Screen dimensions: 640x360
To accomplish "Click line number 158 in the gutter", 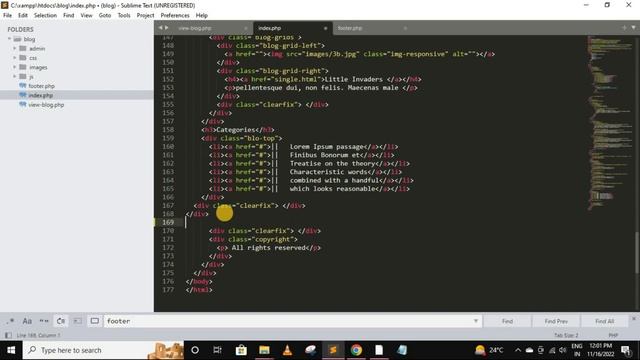I will coord(168,130).
